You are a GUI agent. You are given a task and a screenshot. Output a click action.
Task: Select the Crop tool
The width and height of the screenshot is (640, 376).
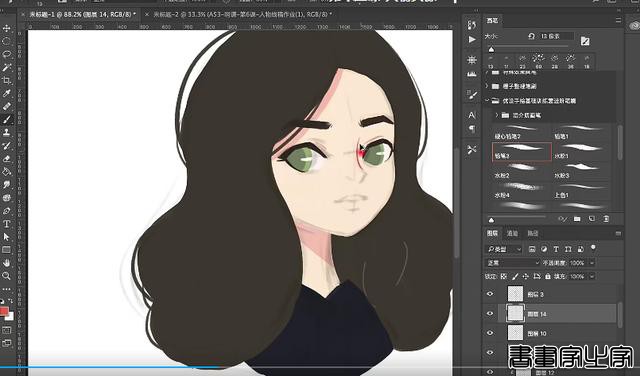[7, 80]
